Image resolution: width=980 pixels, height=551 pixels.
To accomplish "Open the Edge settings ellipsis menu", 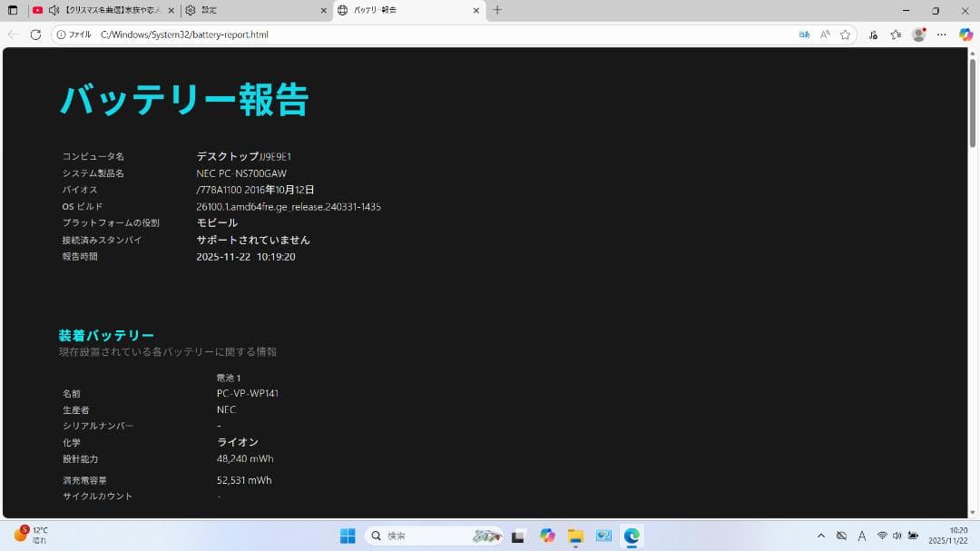I will tap(941, 34).
